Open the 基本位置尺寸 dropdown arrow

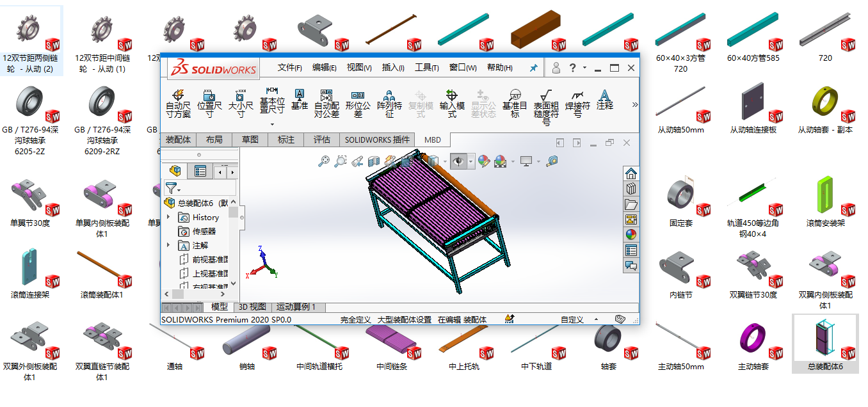[272, 124]
